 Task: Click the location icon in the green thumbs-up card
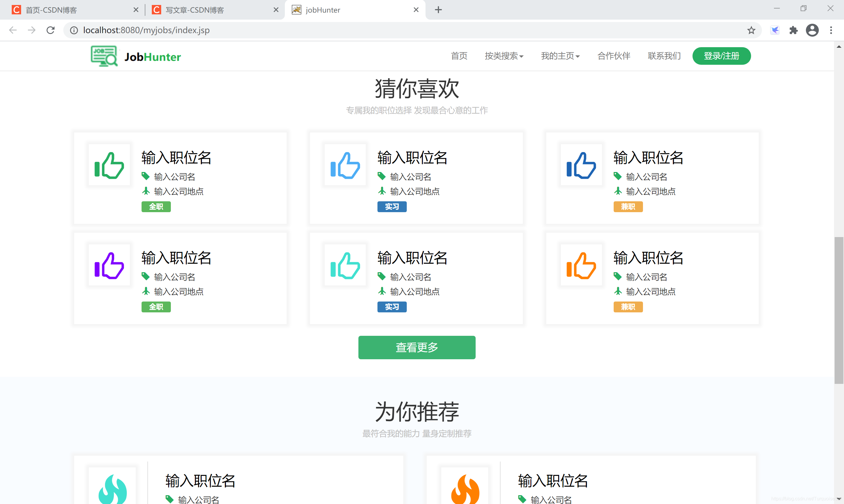click(x=146, y=191)
